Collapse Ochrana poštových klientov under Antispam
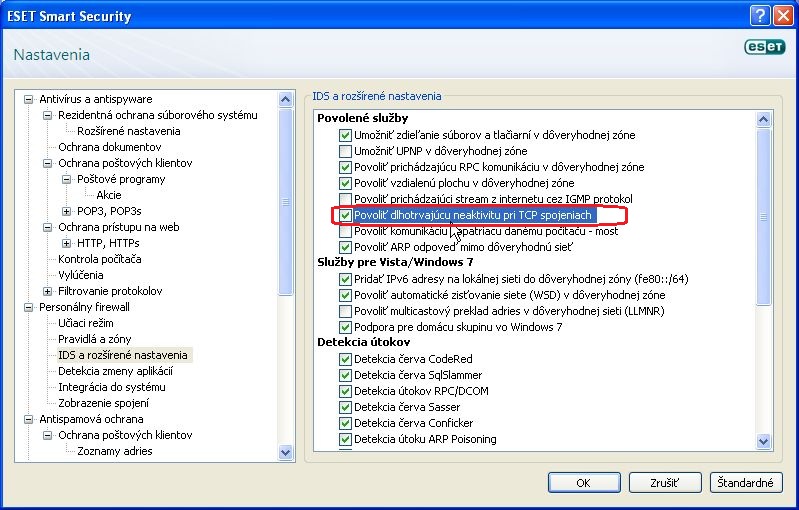The width and height of the screenshot is (799, 510). (47, 435)
